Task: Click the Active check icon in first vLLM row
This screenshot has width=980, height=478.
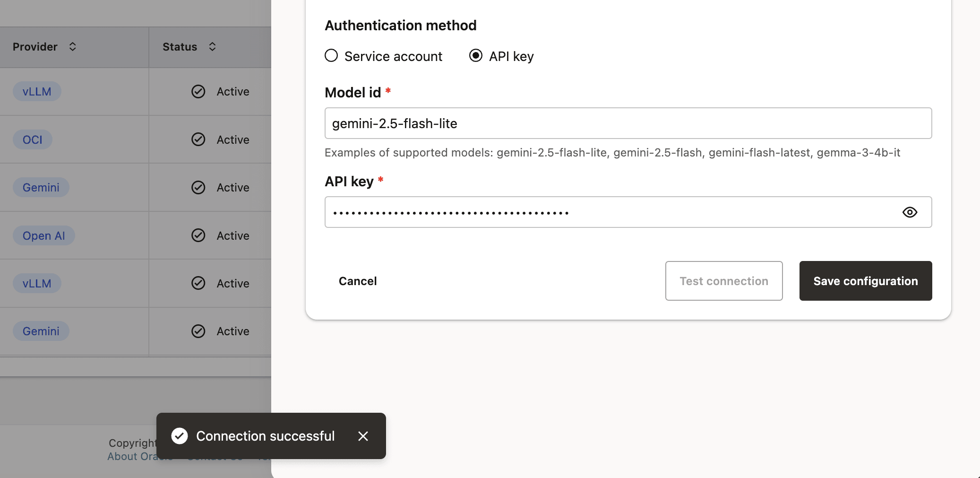Action: pos(198,91)
